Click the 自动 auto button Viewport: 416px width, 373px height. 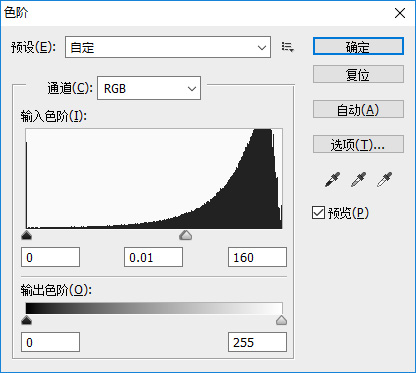pyautogui.click(x=358, y=109)
